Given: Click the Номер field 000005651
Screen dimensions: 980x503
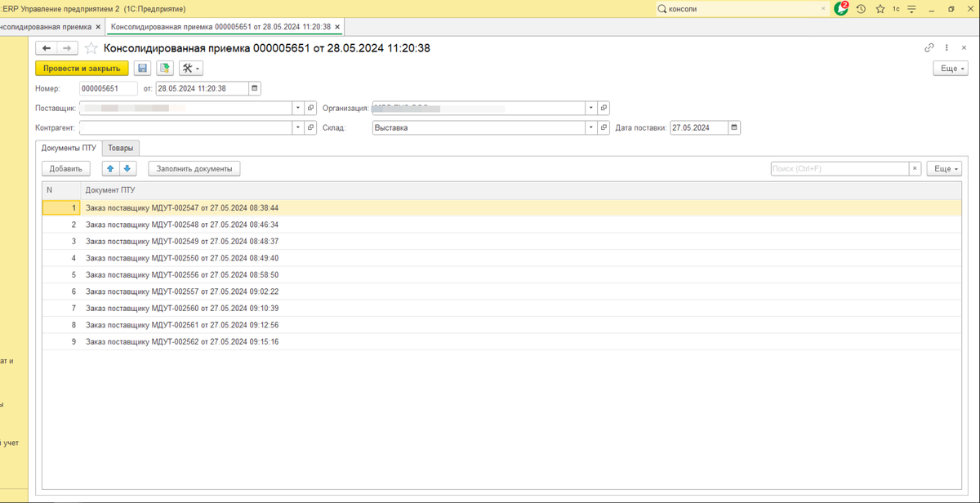Looking at the screenshot, I should [109, 88].
